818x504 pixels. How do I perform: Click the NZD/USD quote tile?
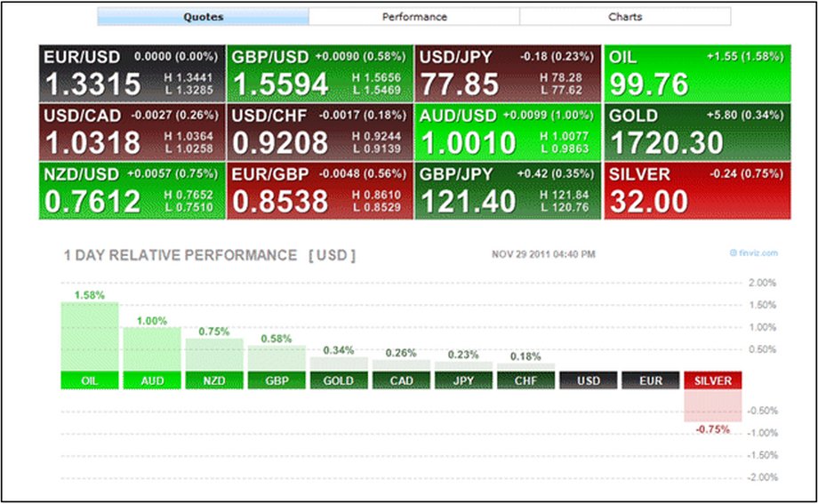[132, 190]
